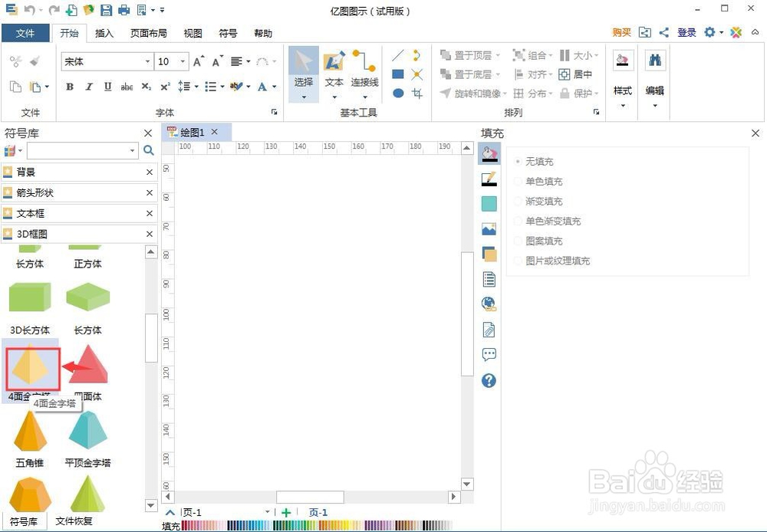
Task: Switch to the Insert ribbon tab
Action: [x=104, y=33]
